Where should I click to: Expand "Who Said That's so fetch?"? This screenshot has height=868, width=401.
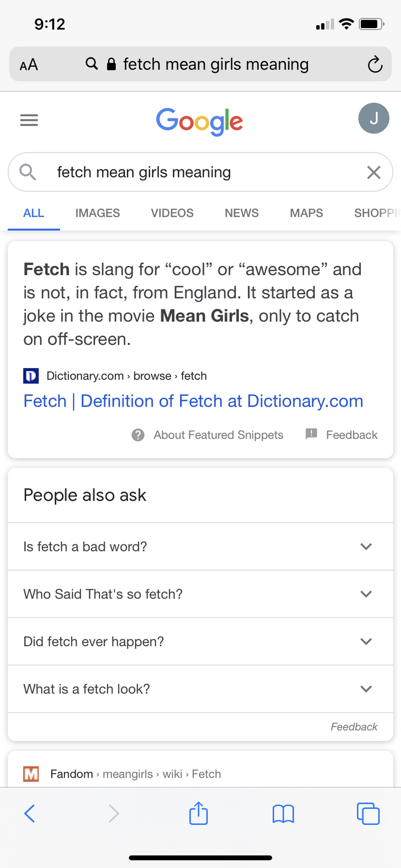click(x=200, y=594)
